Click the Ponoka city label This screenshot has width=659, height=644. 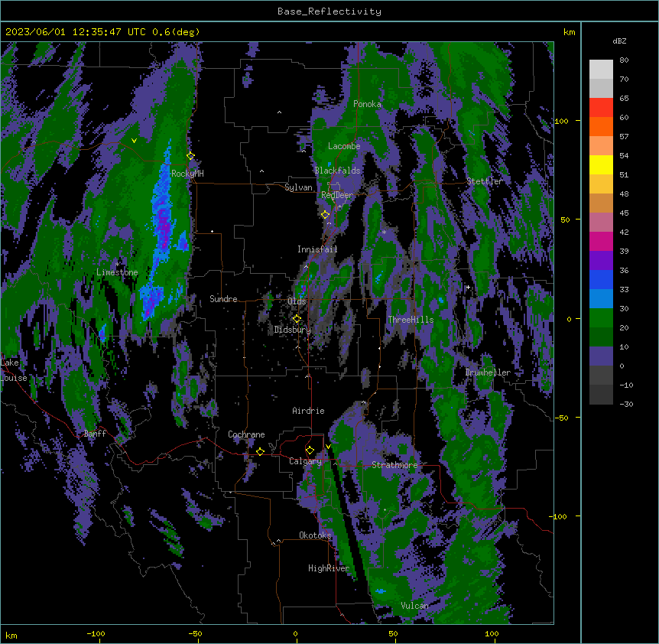click(x=367, y=104)
